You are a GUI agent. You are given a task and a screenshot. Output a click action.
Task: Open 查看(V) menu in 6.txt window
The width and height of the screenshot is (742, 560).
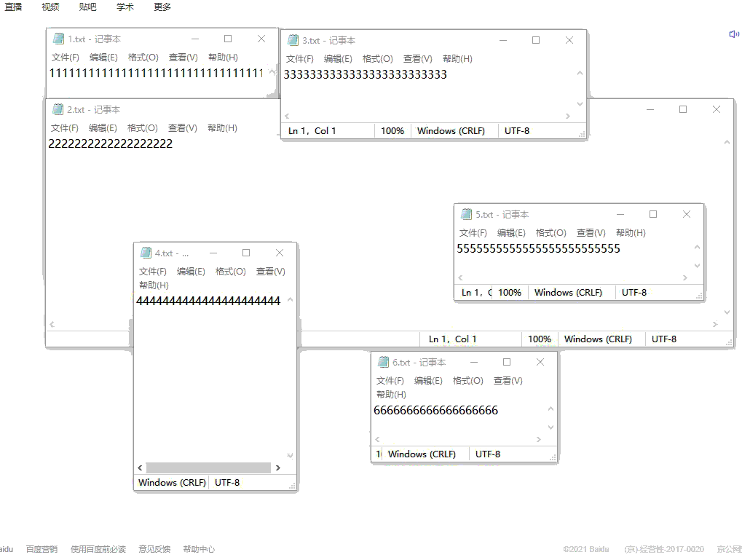508,381
